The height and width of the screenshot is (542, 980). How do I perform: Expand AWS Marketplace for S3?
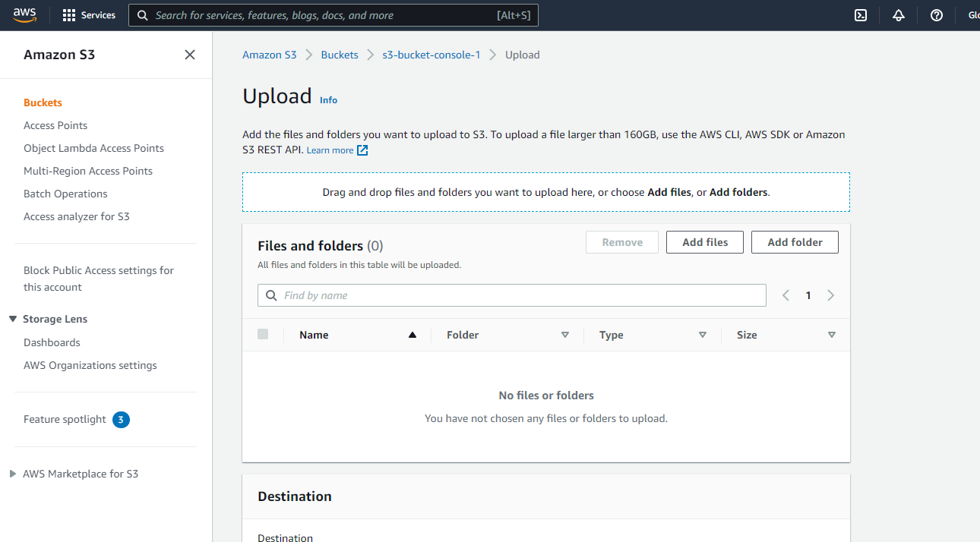coord(13,474)
